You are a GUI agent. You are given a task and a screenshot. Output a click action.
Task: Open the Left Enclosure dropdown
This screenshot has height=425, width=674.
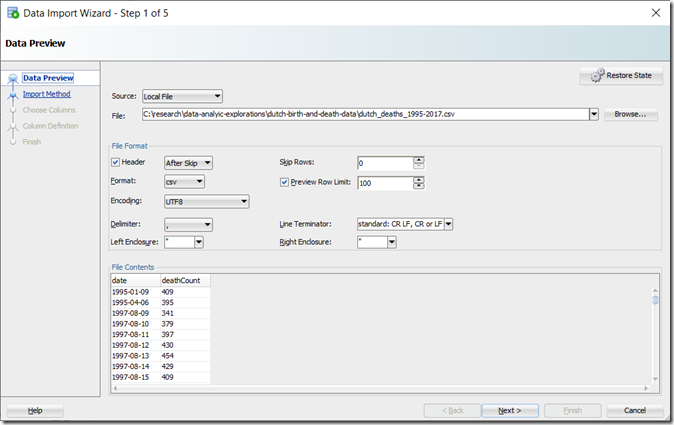tap(199, 242)
